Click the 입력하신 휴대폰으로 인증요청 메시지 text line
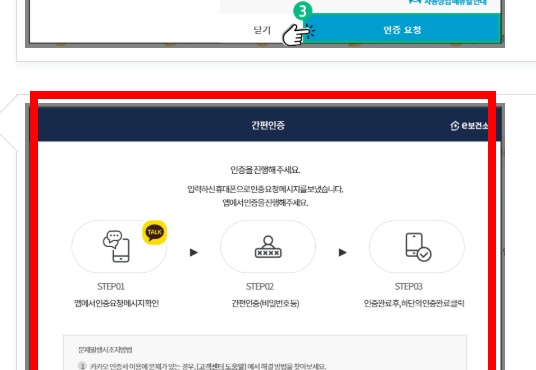Image resolution: width=536 pixels, height=370 pixels. click(x=265, y=189)
